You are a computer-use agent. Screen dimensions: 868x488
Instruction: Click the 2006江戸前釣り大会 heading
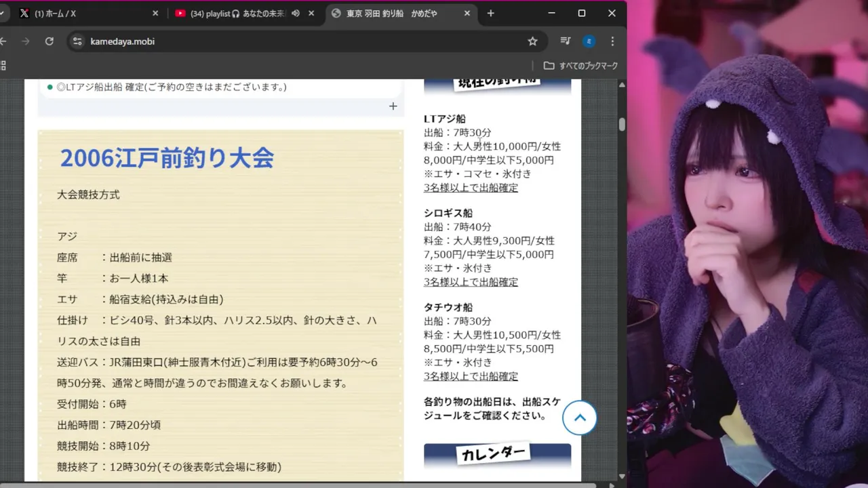(167, 158)
